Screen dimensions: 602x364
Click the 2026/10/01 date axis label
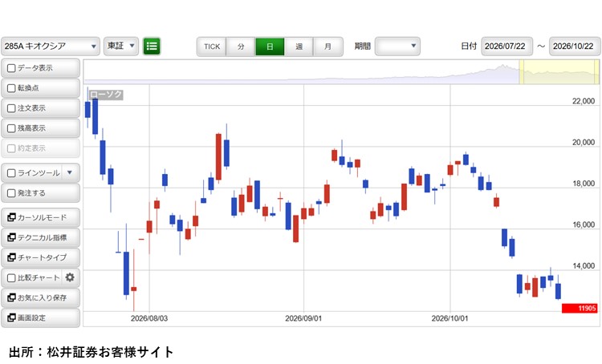[x=450, y=318]
